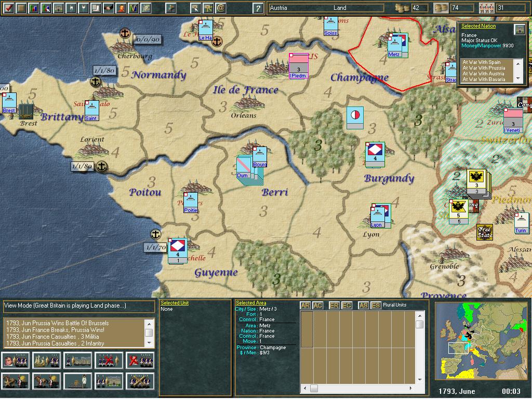The width and height of the screenshot is (532, 399).
Task: Click message log scroll up arrow
Action: click(x=149, y=324)
